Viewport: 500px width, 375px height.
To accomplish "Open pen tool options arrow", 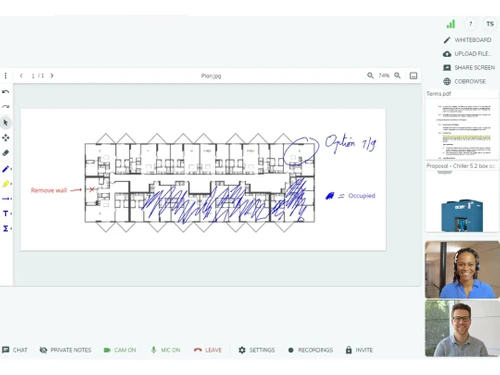I will (x=11, y=169).
